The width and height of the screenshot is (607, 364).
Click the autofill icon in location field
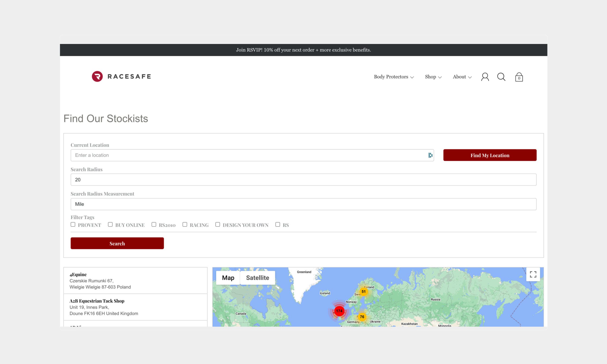coord(430,155)
